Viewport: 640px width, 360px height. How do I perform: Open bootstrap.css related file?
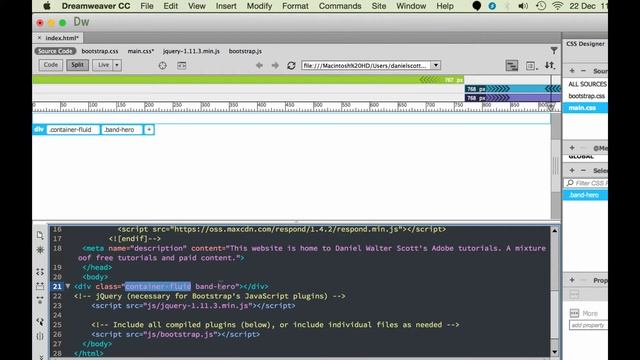coord(100,51)
